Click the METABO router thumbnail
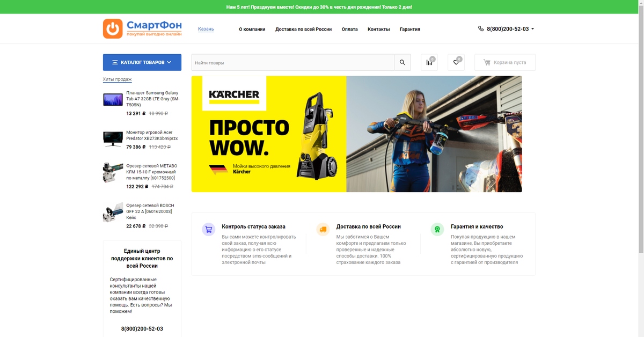Image resolution: width=644 pixels, height=337 pixels. (x=113, y=173)
